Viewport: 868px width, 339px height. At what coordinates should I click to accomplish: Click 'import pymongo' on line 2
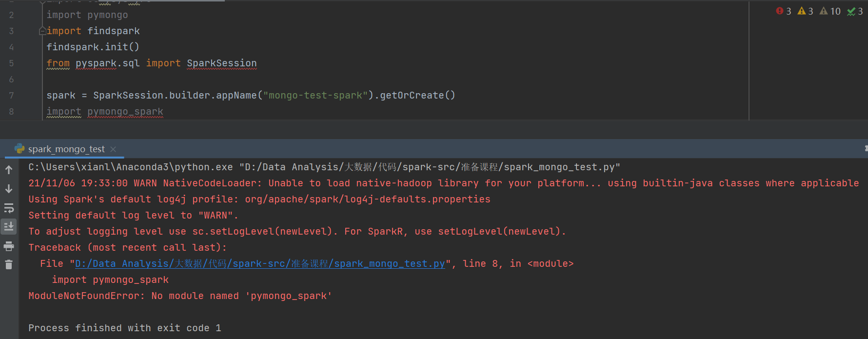[87, 15]
